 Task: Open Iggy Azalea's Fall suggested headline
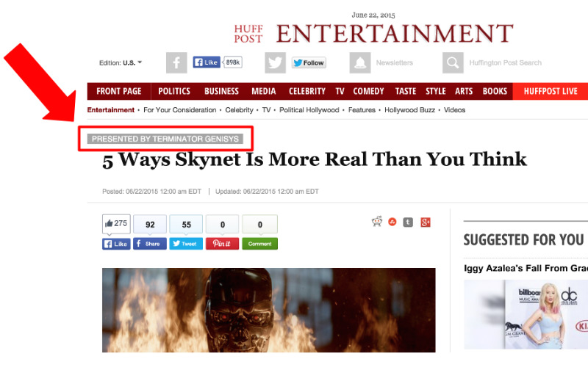(x=526, y=268)
